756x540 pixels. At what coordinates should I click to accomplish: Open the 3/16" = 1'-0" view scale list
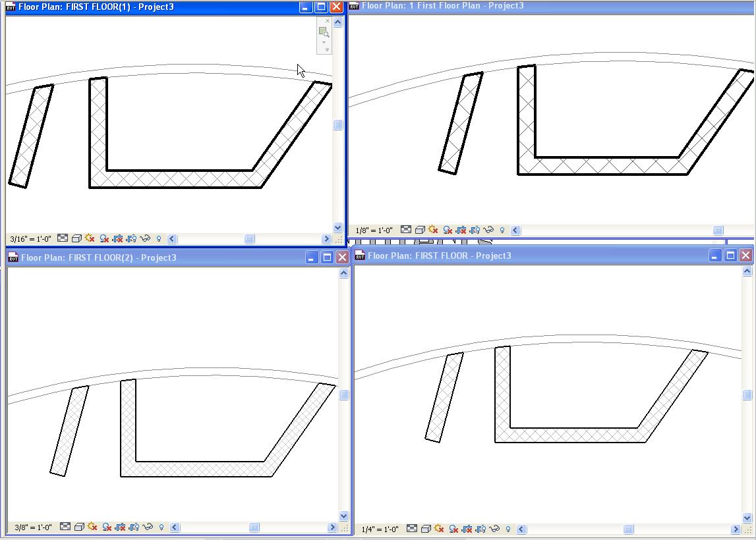coord(30,239)
